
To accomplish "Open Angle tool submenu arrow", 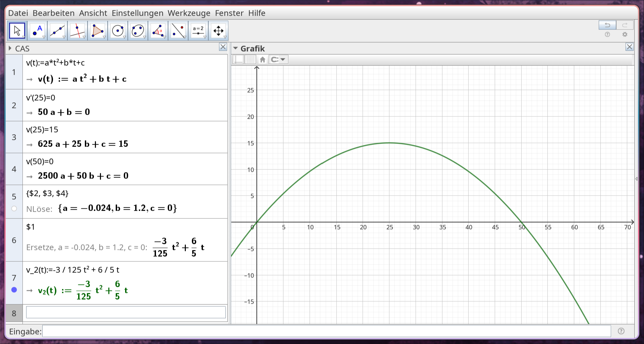I will click(165, 37).
